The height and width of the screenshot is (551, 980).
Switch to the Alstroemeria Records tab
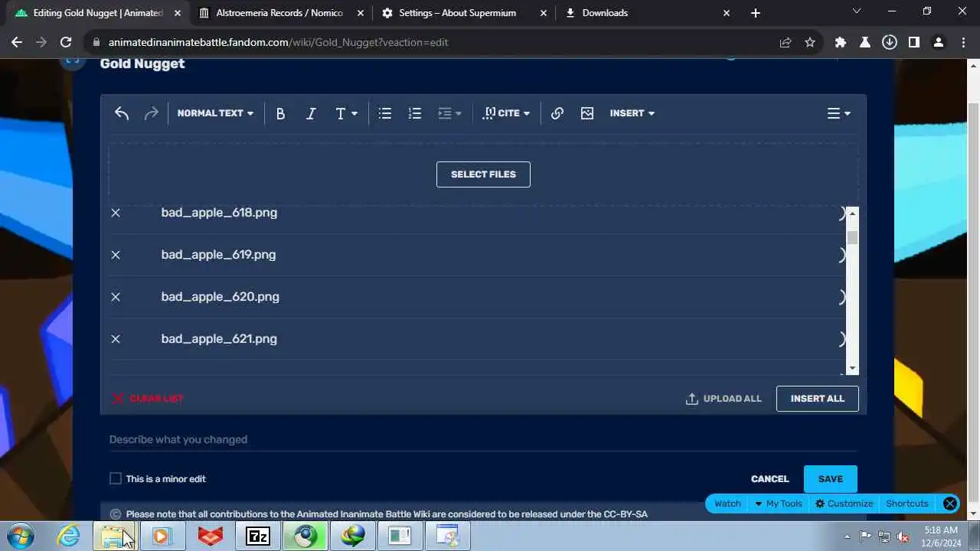point(279,13)
